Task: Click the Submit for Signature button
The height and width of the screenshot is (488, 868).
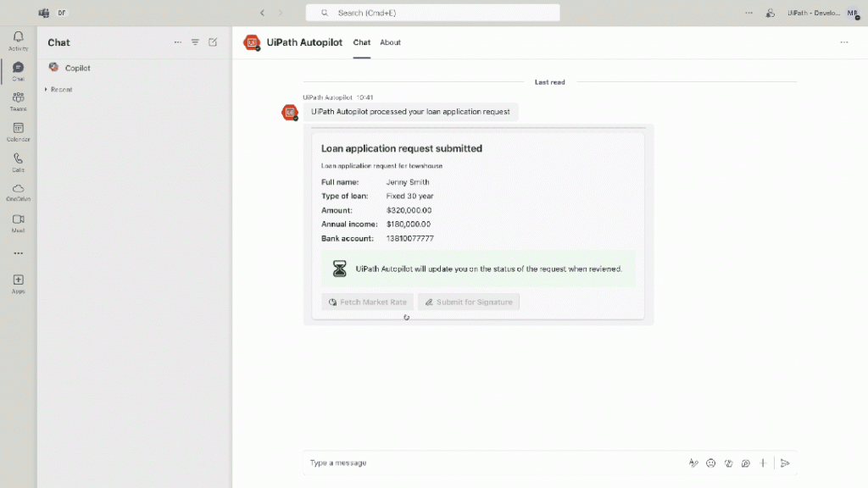Action: (x=469, y=302)
